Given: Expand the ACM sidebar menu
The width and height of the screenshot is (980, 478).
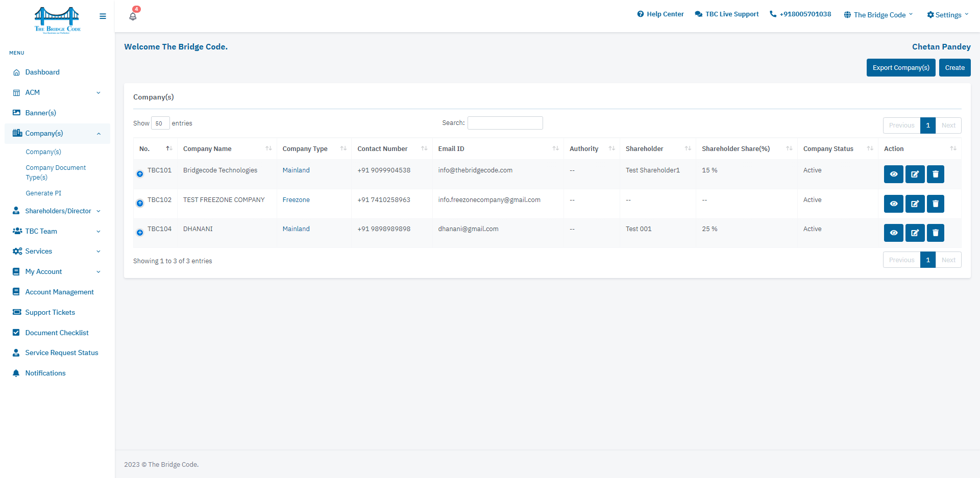Looking at the screenshot, I should point(57,93).
